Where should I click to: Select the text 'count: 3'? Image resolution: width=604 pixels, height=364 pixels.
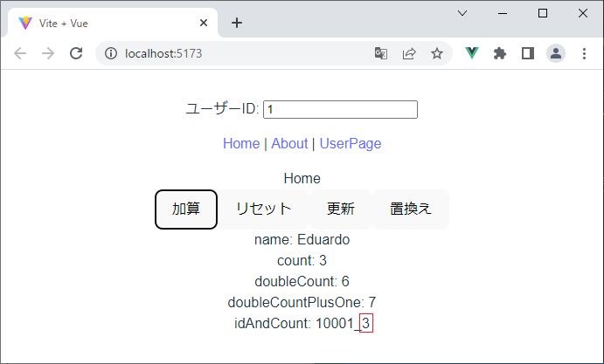click(302, 260)
